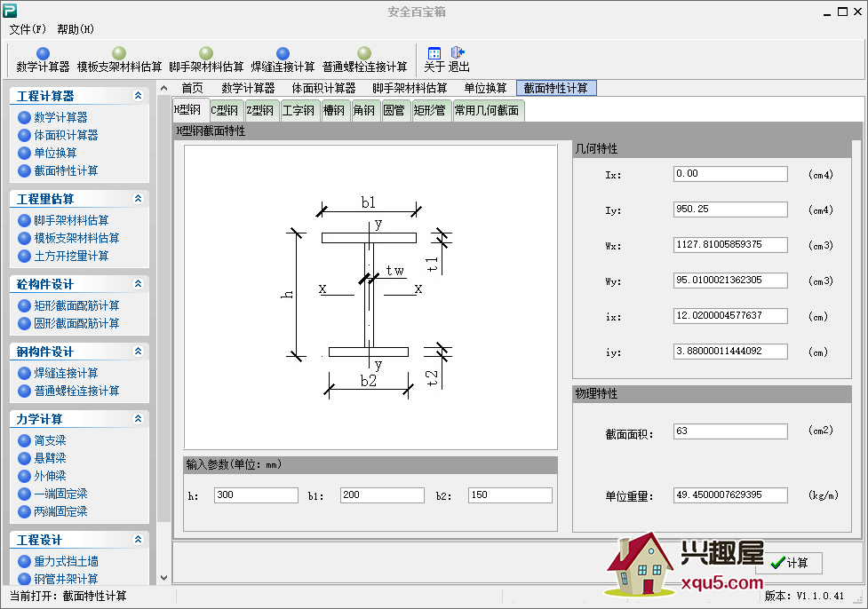Select the 角钢 section tab

click(x=364, y=111)
